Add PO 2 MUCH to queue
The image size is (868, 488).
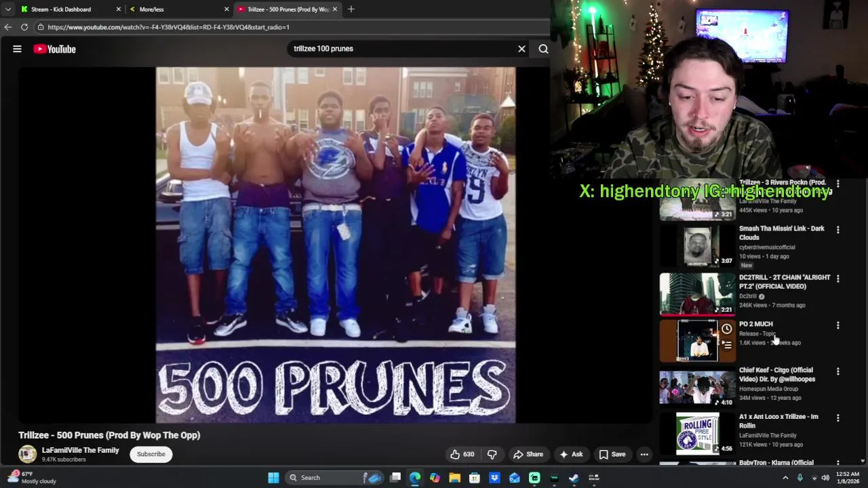tap(726, 345)
